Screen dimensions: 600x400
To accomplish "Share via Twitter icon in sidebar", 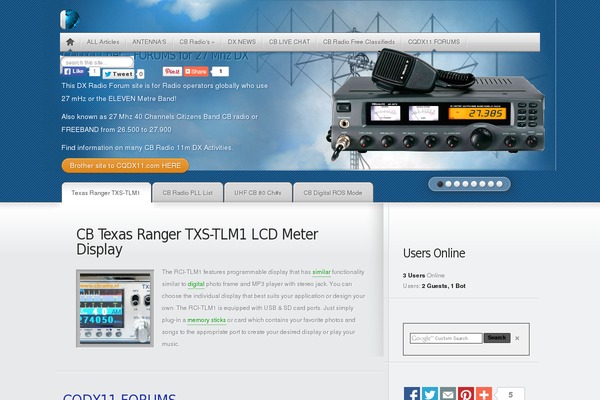I will pos(430,393).
